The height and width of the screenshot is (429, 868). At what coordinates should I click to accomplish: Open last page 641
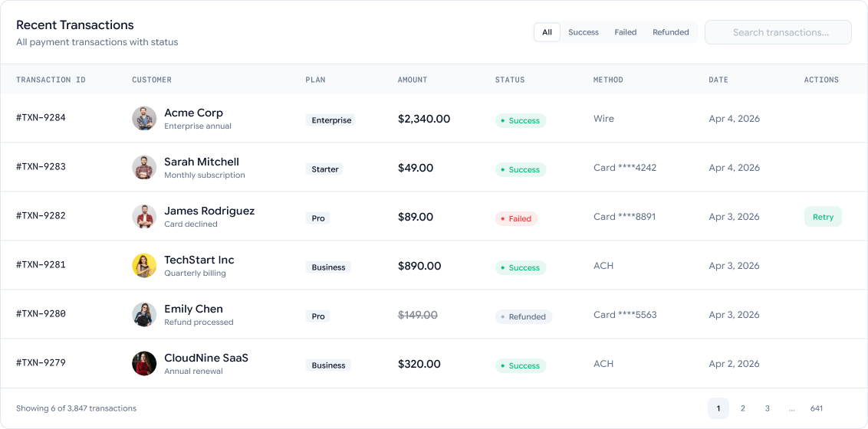click(817, 408)
